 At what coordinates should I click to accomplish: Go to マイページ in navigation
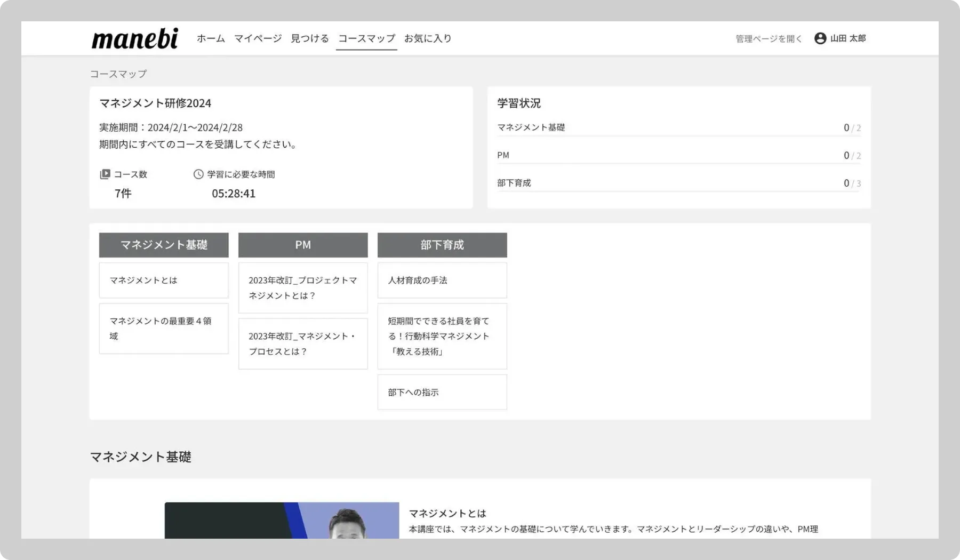click(258, 38)
